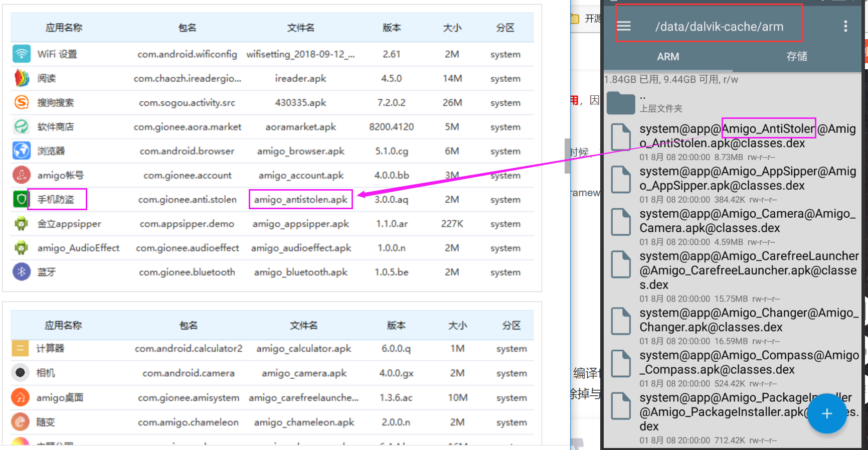This screenshot has height=450, width=868.
Task: Click com.gionee.amisystem package name
Action: [189, 397]
